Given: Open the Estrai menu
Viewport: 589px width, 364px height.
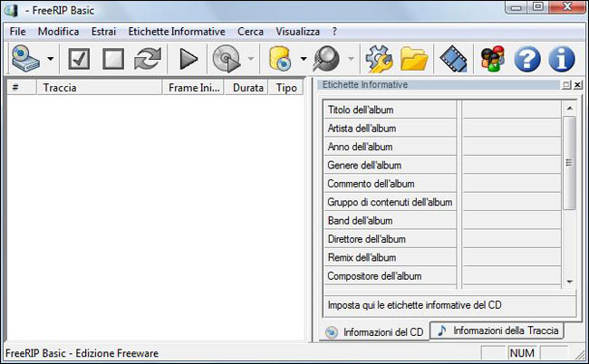Looking at the screenshot, I should pos(103,31).
